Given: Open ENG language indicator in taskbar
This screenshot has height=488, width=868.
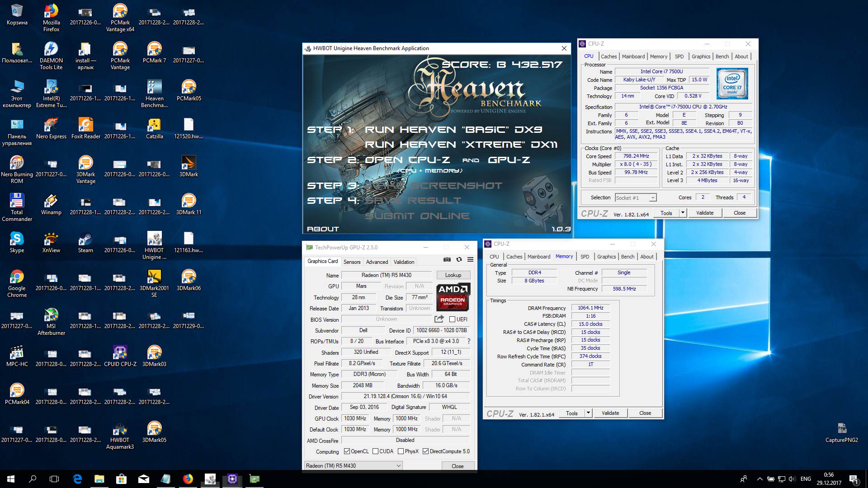Looking at the screenshot, I should (805, 479).
